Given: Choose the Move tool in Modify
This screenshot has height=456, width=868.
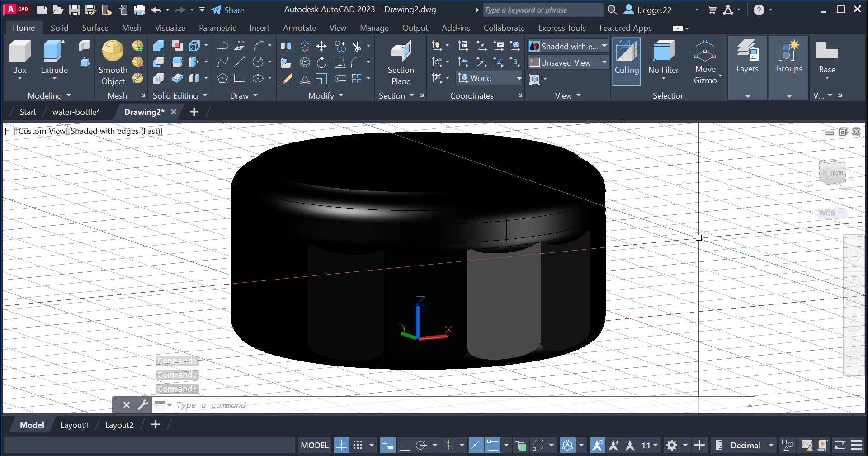Looking at the screenshot, I should [x=321, y=46].
